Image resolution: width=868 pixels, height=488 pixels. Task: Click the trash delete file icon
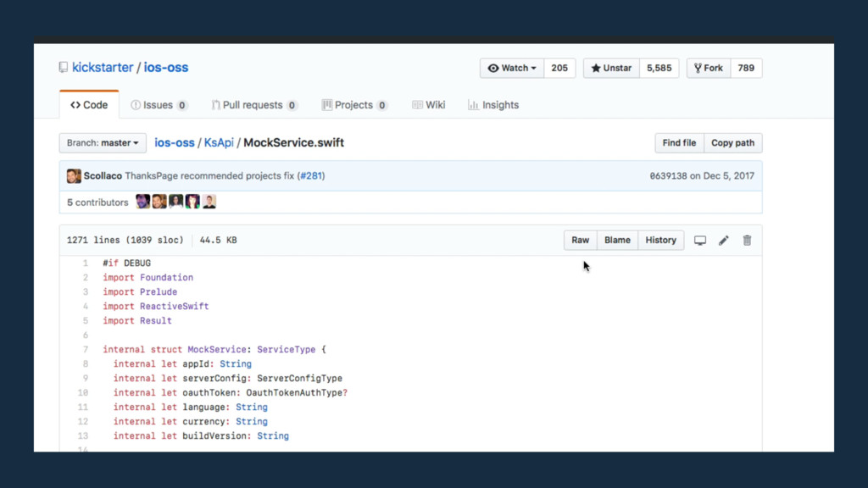pos(748,240)
